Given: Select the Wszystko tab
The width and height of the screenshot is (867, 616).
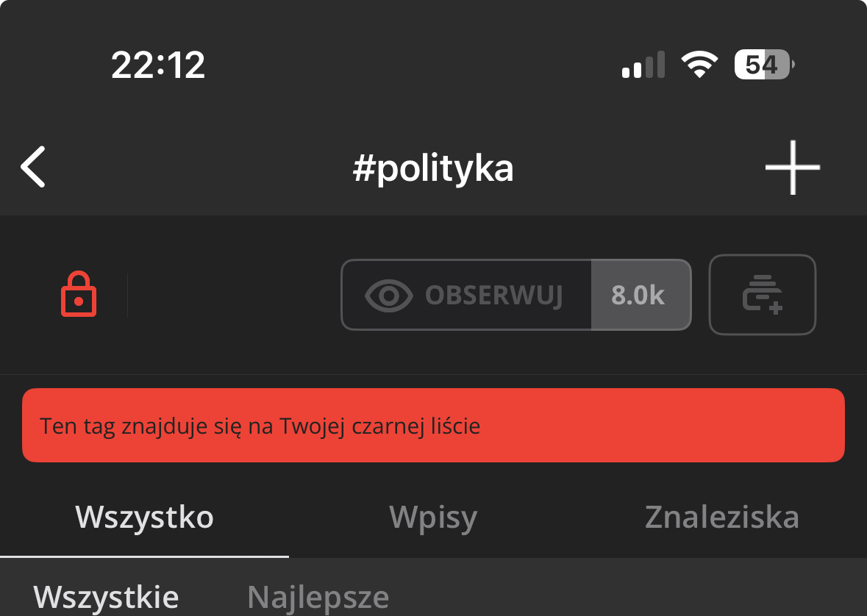Looking at the screenshot, I should click(144, 517).
